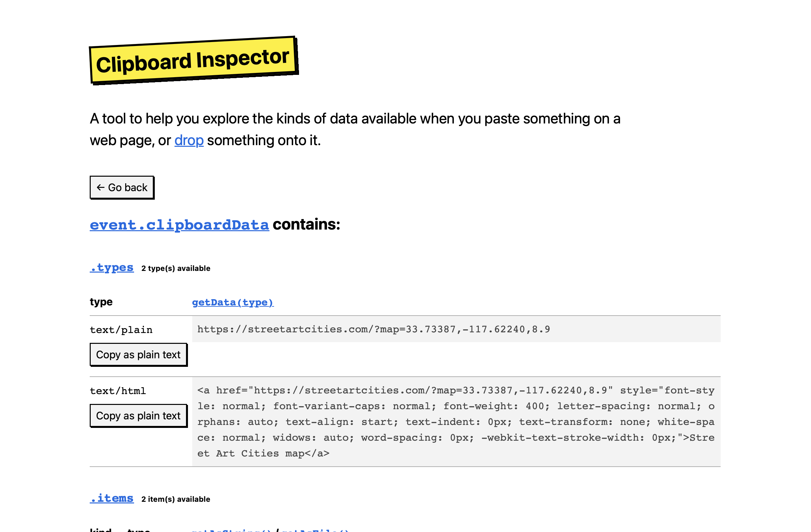Click the "contains:" heading text
Screen dimensions: 811x532
point(306,224)
